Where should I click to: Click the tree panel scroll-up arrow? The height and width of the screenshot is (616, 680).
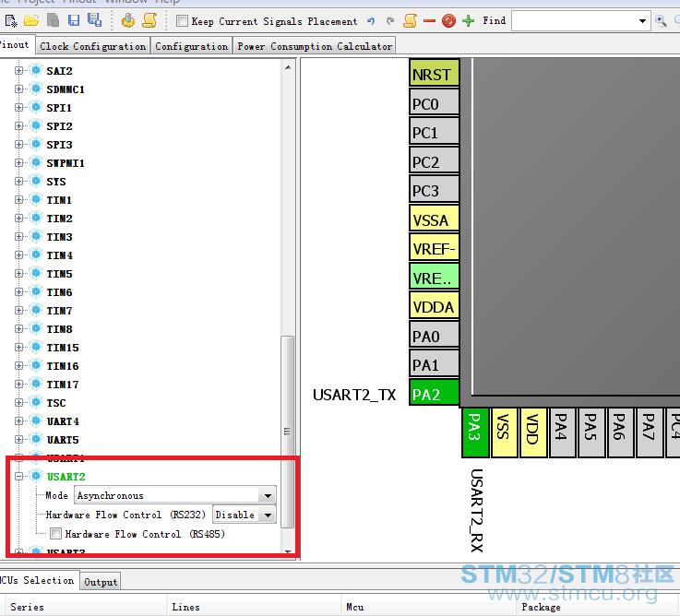click(288, 67)
